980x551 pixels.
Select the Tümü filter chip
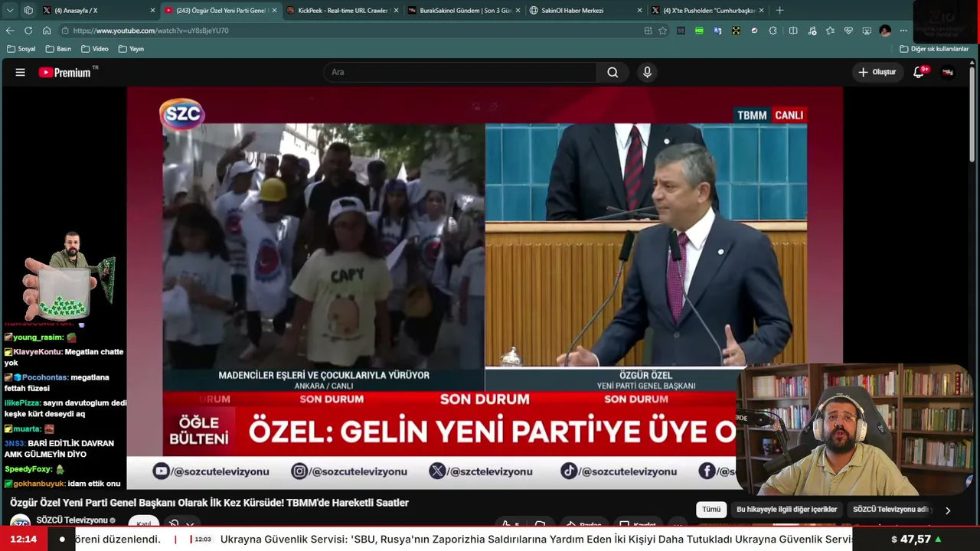pyautogui.click(x=711, y=510)
